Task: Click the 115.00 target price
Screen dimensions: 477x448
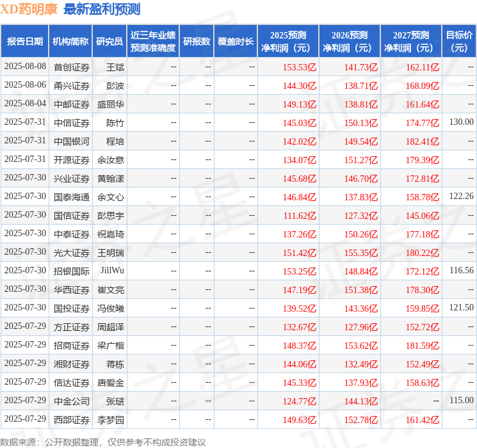Action: pyautogui.click(x=462, y=400)
